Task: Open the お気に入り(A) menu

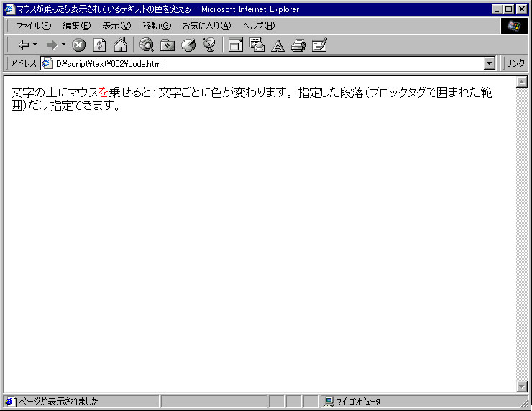Action: point(206,26)
